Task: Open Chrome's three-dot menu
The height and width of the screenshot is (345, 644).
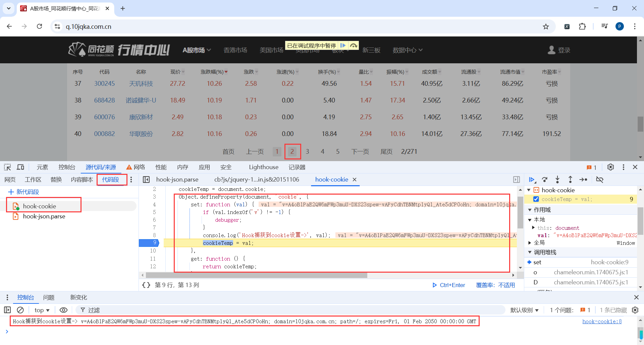Action: [635, 26]
